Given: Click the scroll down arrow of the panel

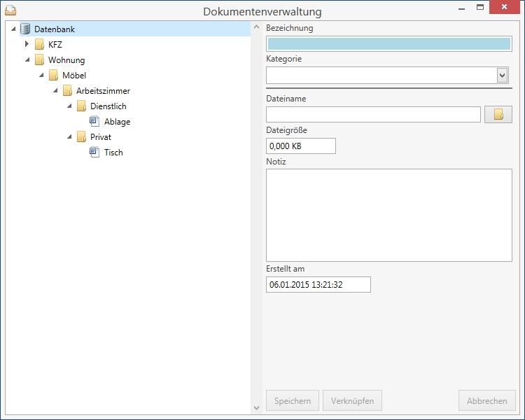Looking at the screenshot, I should coord(256,407).
